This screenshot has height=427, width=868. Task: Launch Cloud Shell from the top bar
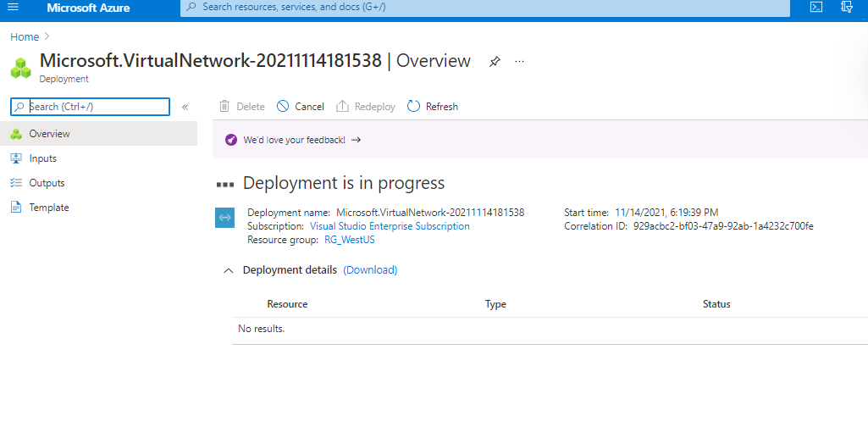point(816,7)
